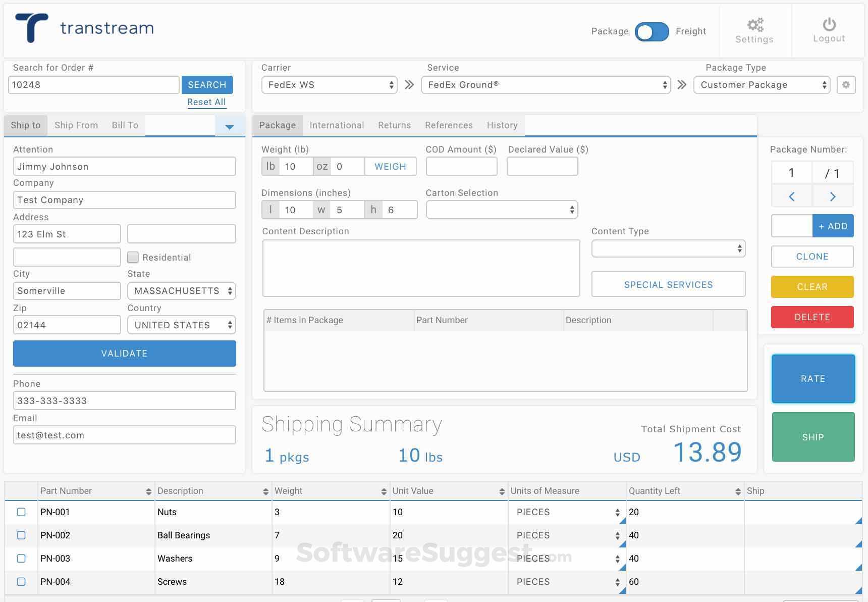Open the Carton Selection dropdown

pyautogui.click(x=501, y=209)
